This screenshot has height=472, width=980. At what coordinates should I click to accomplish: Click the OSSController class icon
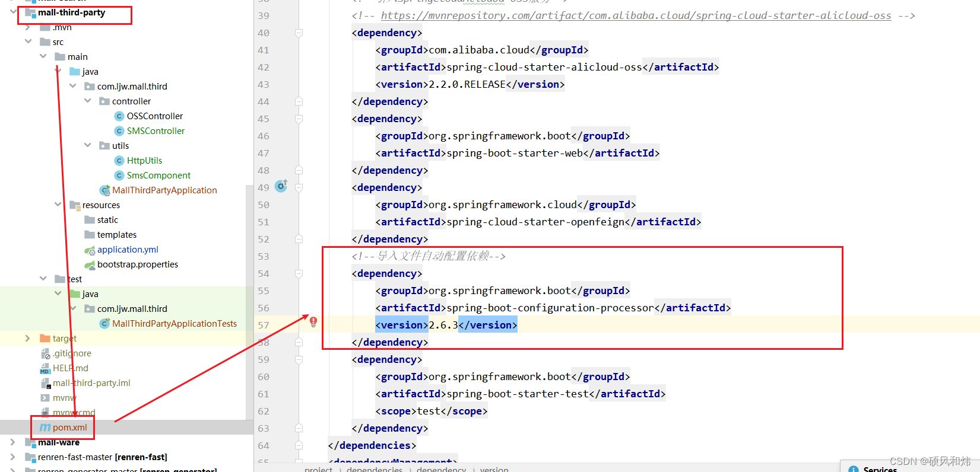(x=119, y=116)
